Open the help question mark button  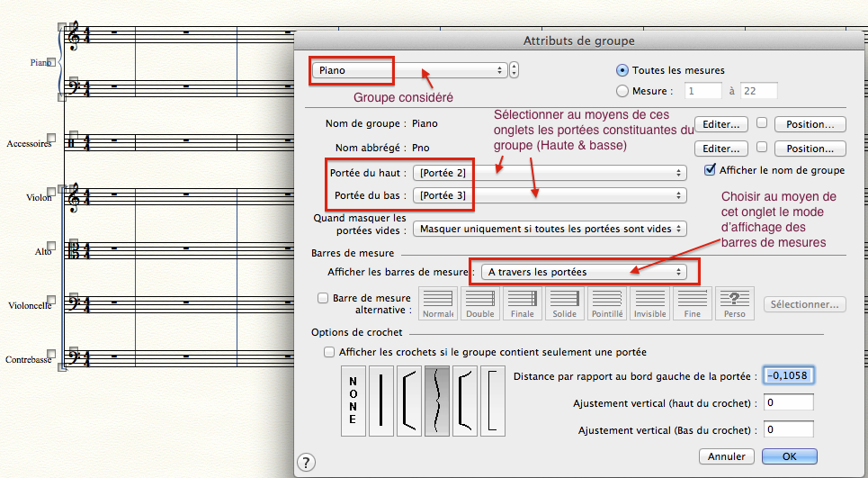pos(307,462)
